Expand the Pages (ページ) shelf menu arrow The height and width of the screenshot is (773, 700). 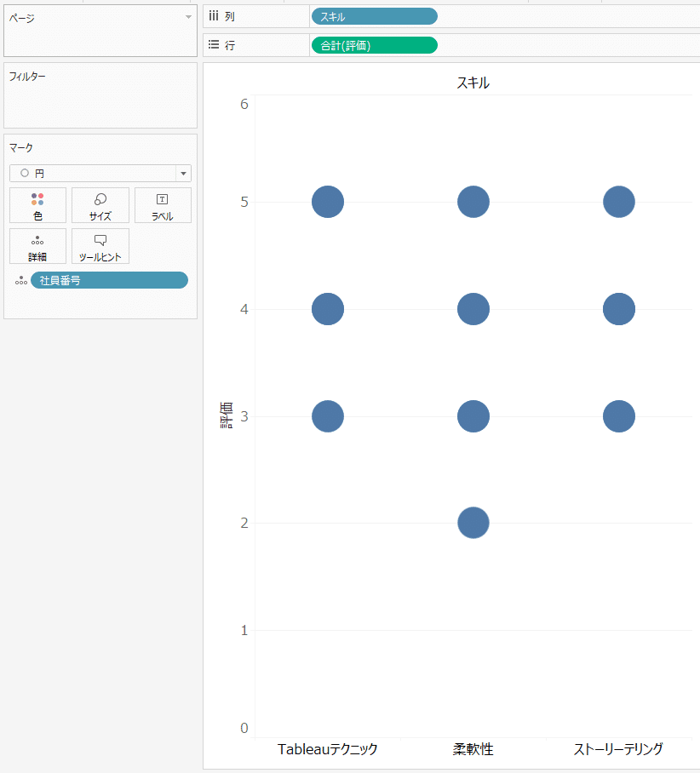point(188,17)
